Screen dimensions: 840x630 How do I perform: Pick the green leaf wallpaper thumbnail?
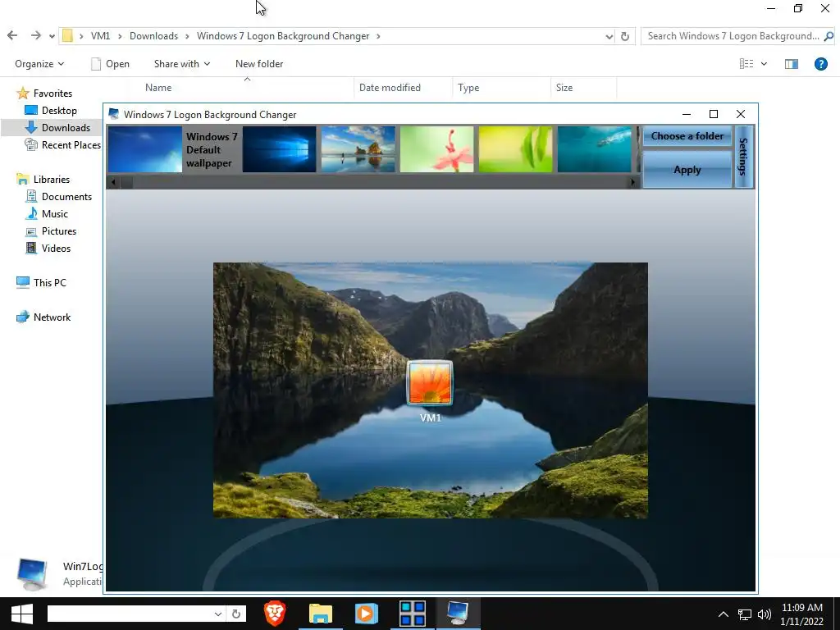pyautogui.click(x=515, y=149)
